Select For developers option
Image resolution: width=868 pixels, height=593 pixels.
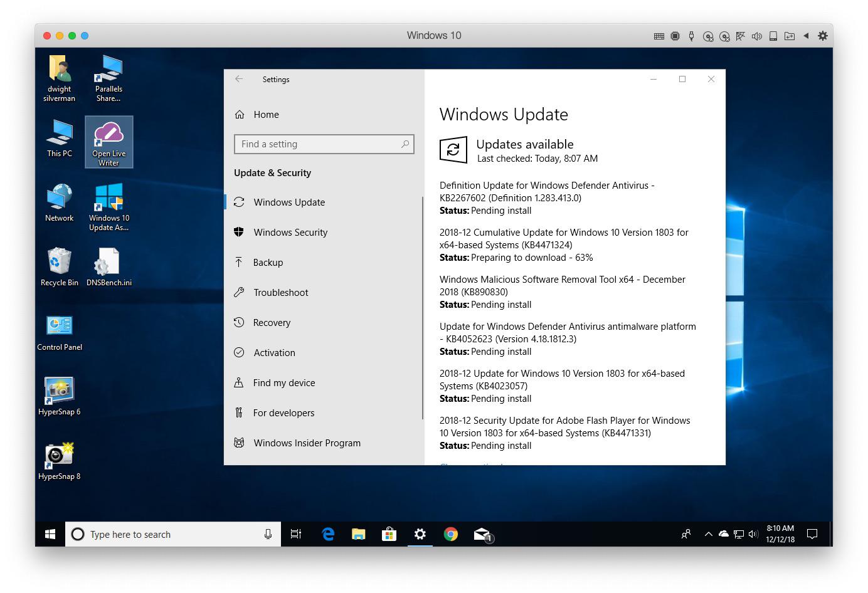(283, 413)
